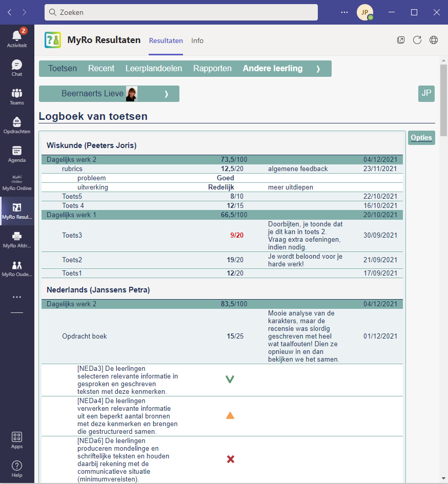Reload the MyRo Resultaten tab

coord(417,40)
